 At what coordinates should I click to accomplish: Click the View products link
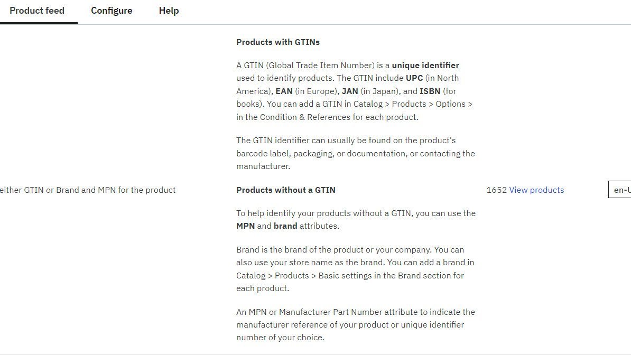[536, 190]
